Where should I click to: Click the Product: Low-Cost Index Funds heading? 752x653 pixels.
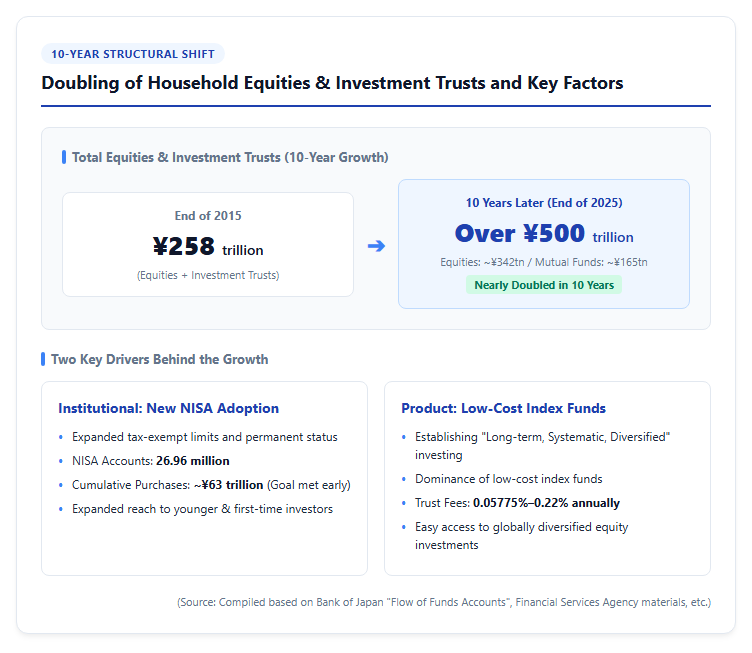click(x=504, y=408)
